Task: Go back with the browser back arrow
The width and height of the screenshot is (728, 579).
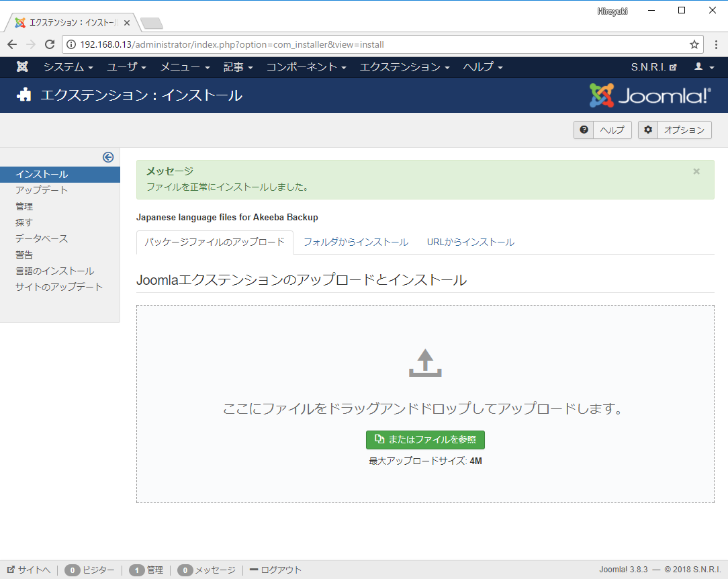Action: coord(12,44)
